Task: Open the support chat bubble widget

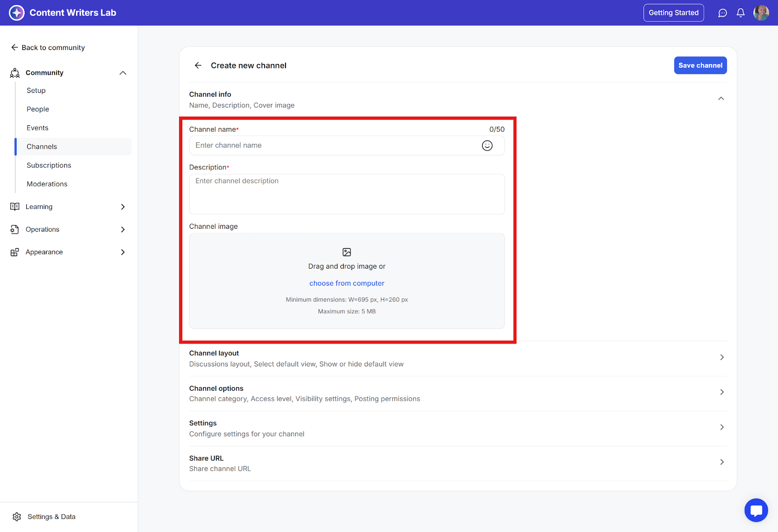Action: tap(756, 510)
